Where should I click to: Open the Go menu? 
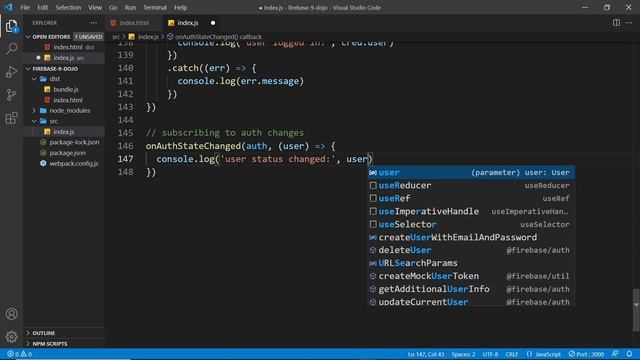(x=113, y=7)
